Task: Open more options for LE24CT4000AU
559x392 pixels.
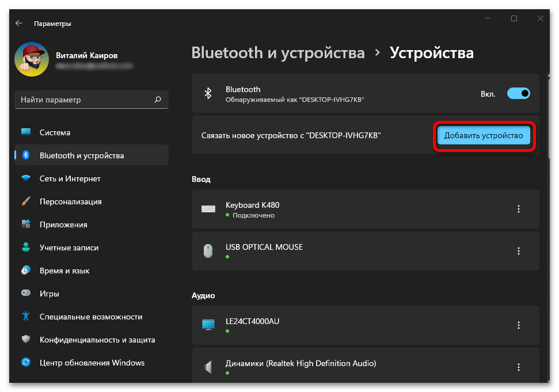Action: [x=518, y=325]
